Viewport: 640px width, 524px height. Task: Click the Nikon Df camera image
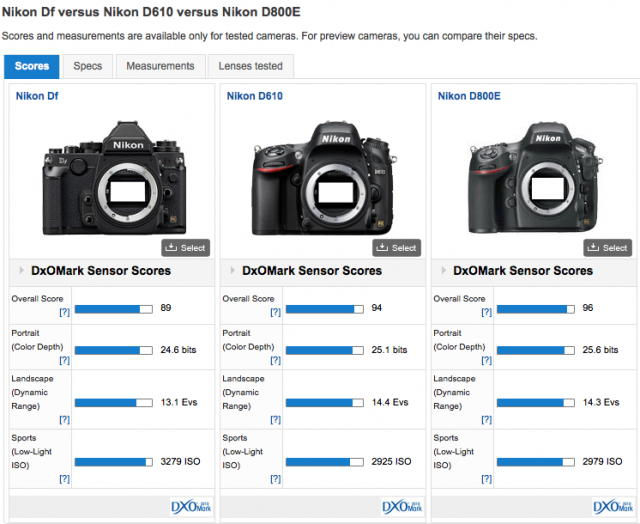point(114,178)
